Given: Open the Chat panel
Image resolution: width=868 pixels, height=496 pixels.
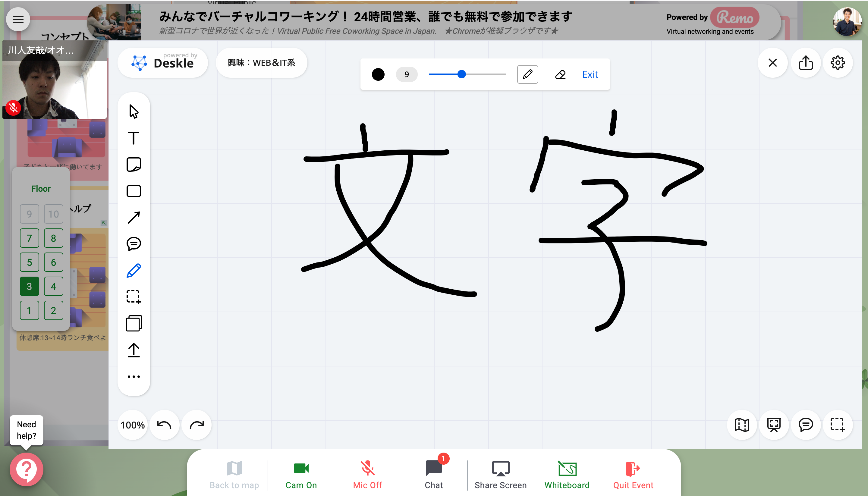Looking at the screenshot, I should (434, 475).
